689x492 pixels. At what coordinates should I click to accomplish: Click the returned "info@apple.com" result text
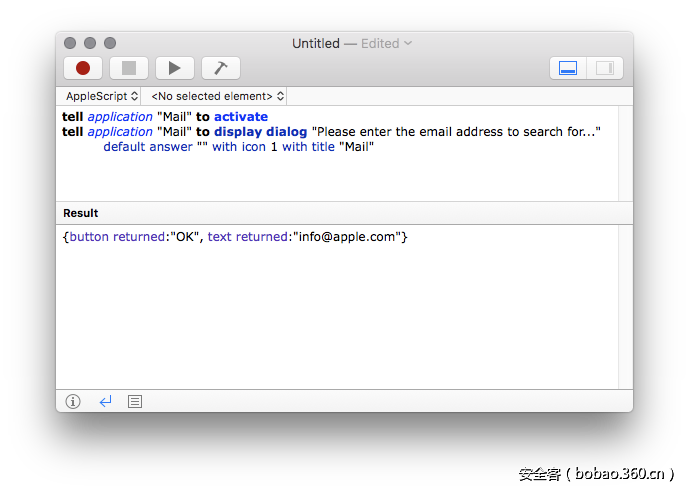[347, 237]
